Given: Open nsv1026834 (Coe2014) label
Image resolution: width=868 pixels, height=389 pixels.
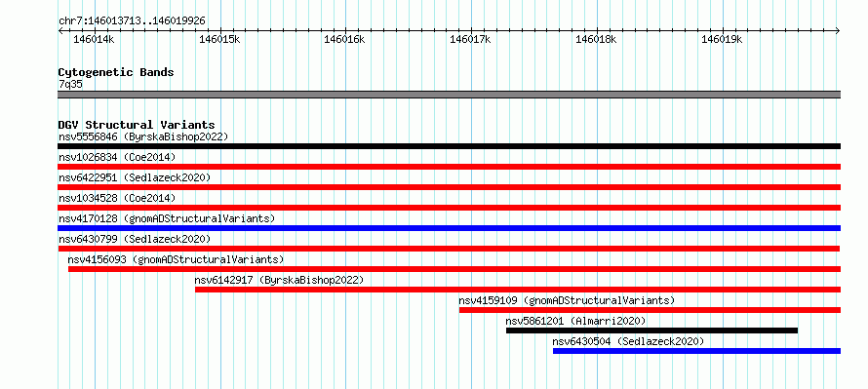Looking at the screenshot, I should pyautogui.click(x=117, y=157).
